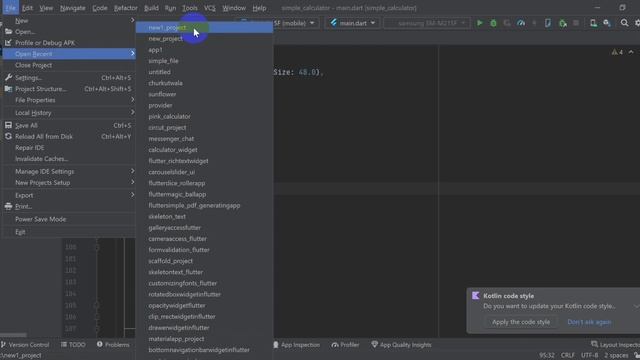This screenshot has width=640, height=360.
Task: Select the main.dart run configuration dropdown
Action: point(353,23)
